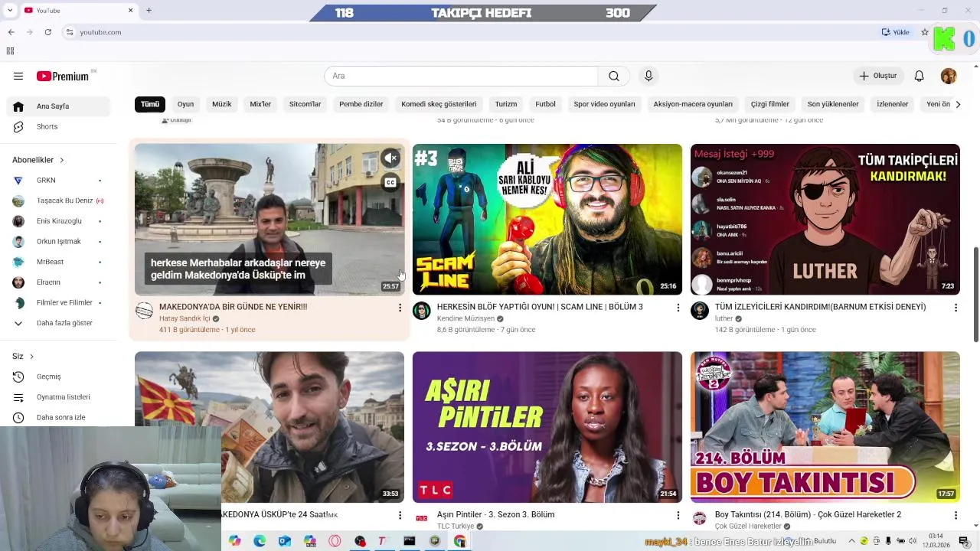The image size is (980, 551).
Task: Open Microsoft Edge from taskbar
Action: tap(260, 541)
